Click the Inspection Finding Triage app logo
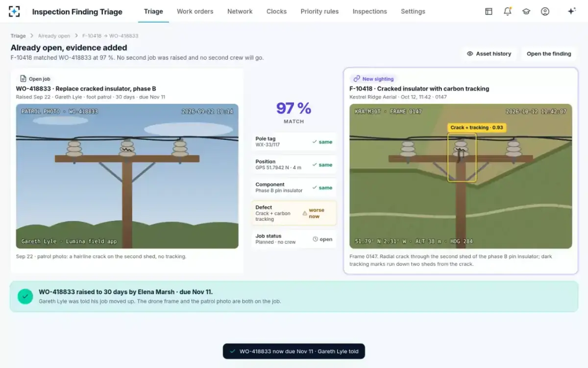The width and height of the screenshot is (588, 368). [15, 11]
